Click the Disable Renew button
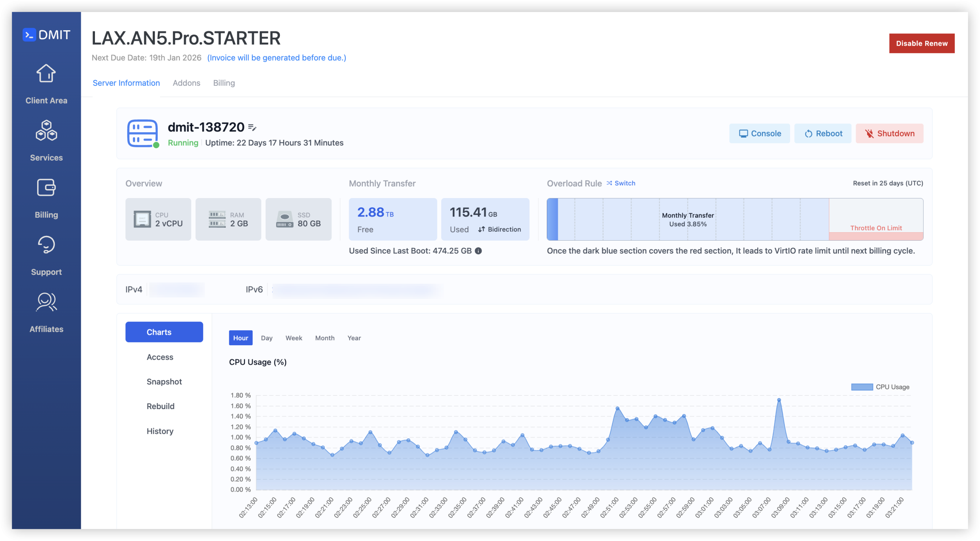This screenshot has height=541, width=980. (x=921, y=43)
